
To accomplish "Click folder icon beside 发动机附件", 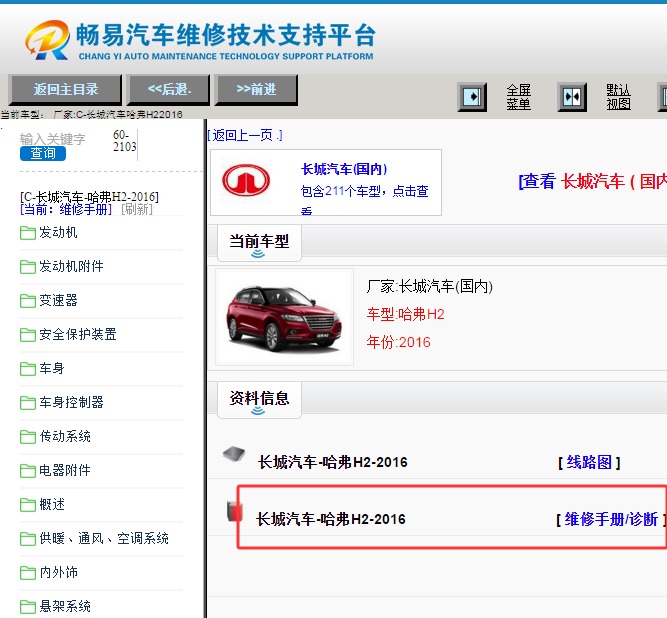I will 28,267.
